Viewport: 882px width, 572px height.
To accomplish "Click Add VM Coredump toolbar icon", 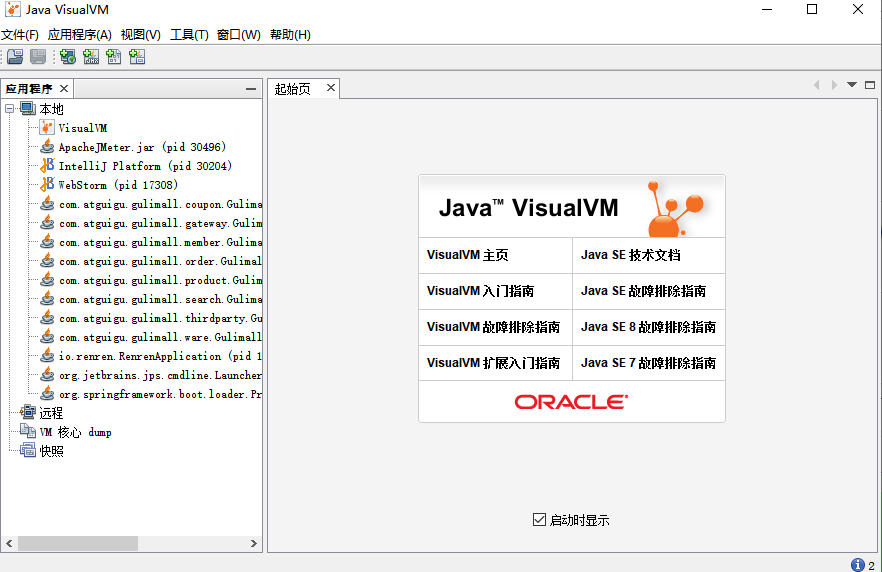I will click(x=114, y=57).
